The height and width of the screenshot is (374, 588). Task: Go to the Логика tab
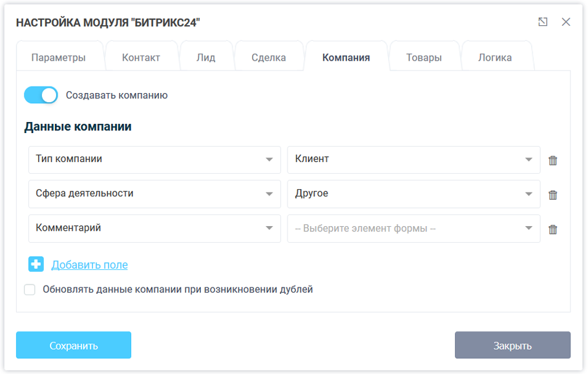[495, 57]
